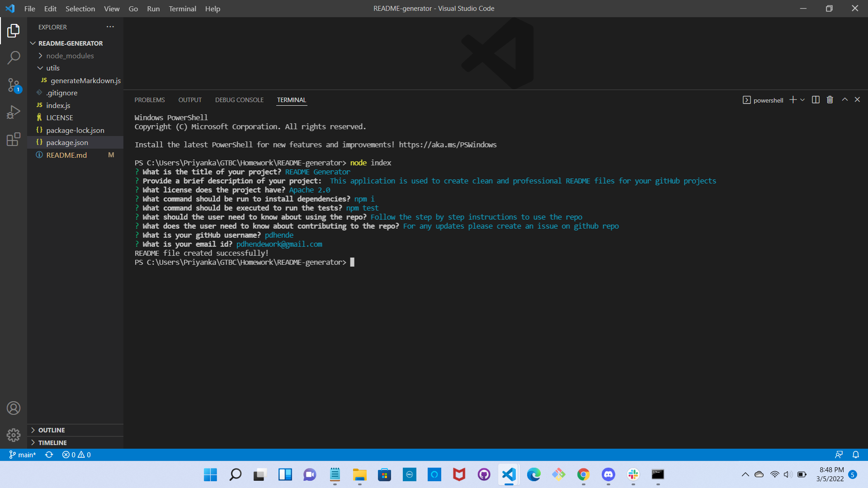Open the Extensions view
Screen dimensions: 868x488
coord(14,139)
